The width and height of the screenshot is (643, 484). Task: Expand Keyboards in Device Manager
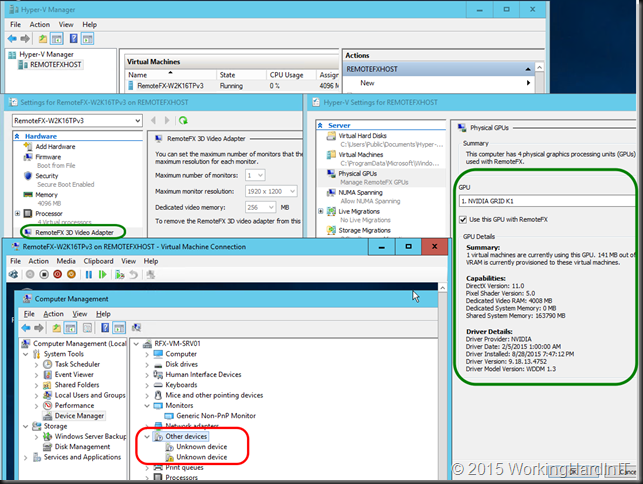point(147,385)
